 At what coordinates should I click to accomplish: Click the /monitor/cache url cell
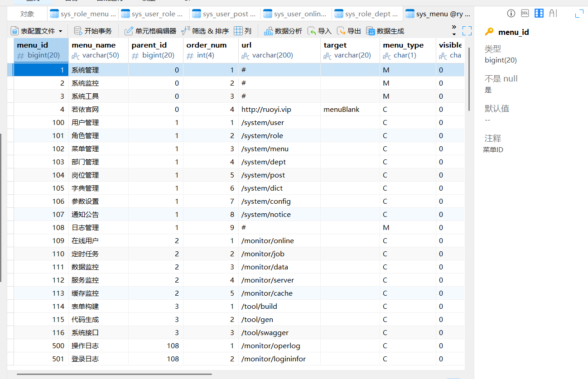point(280,293)
